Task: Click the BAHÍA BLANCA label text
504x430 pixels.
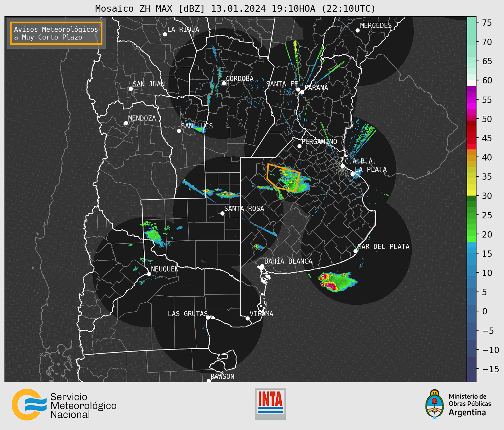Action: click(288, 261)
